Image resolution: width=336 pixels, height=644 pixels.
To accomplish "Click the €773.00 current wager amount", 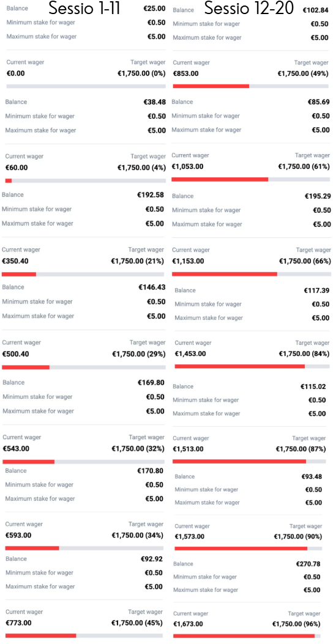I will (18, 623).
